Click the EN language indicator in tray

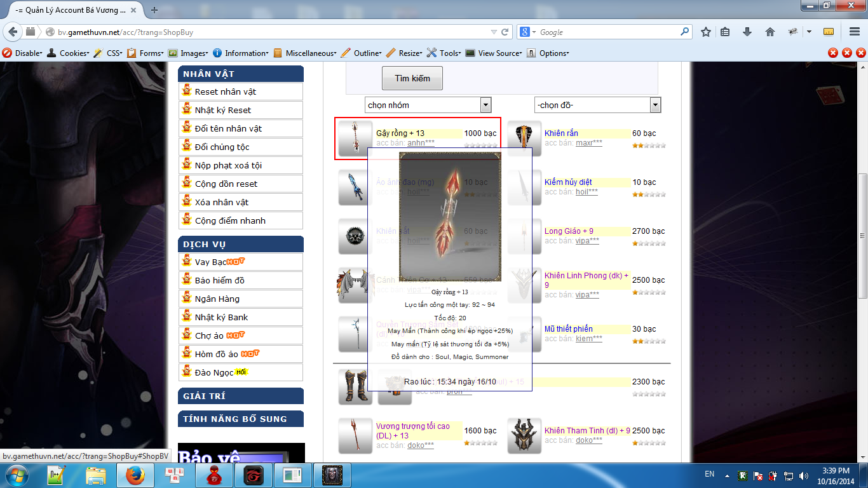click(x=710, y=474)
